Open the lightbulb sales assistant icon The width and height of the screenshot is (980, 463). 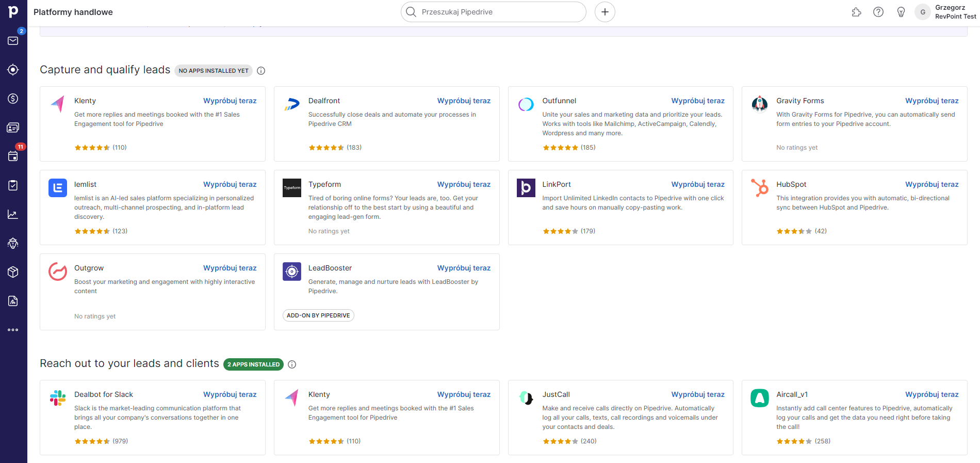click(x=901, y=12)
